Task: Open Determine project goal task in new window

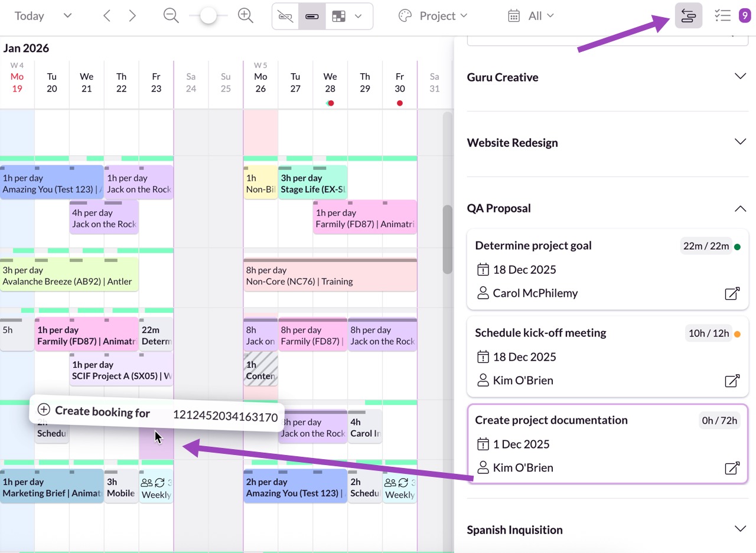Action: 732,293
